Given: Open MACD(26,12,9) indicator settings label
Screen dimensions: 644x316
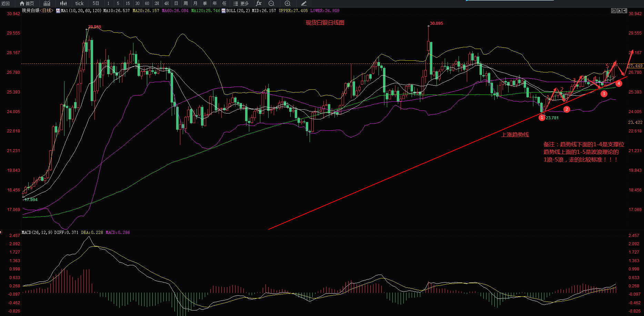Looking at the screenshot, I should (37, 233).
